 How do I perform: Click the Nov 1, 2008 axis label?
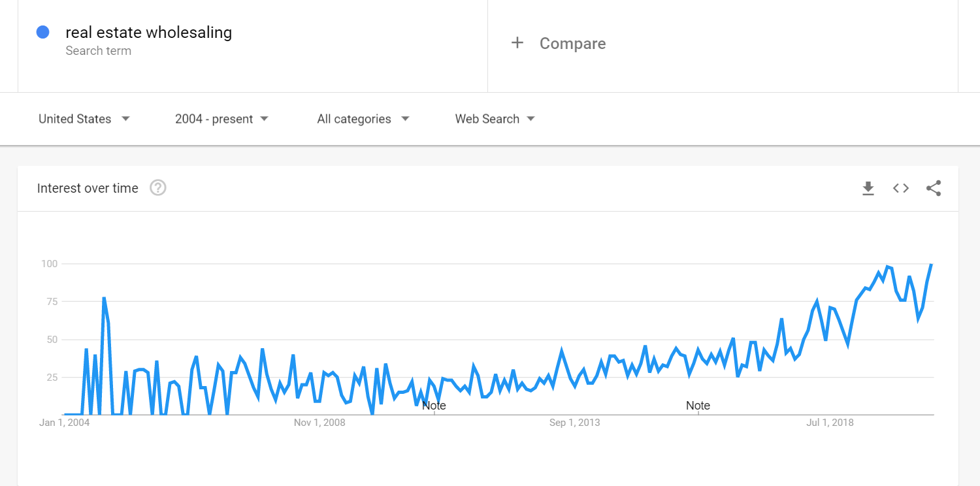tap(319, 423)
